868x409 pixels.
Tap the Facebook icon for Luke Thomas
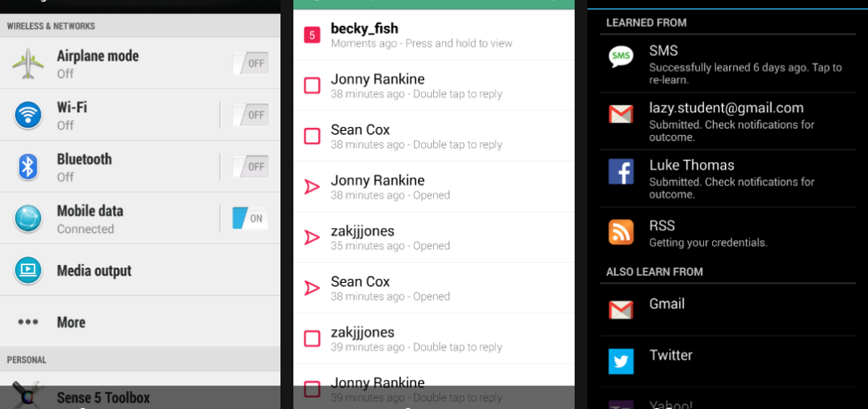(x=621, y=171)
